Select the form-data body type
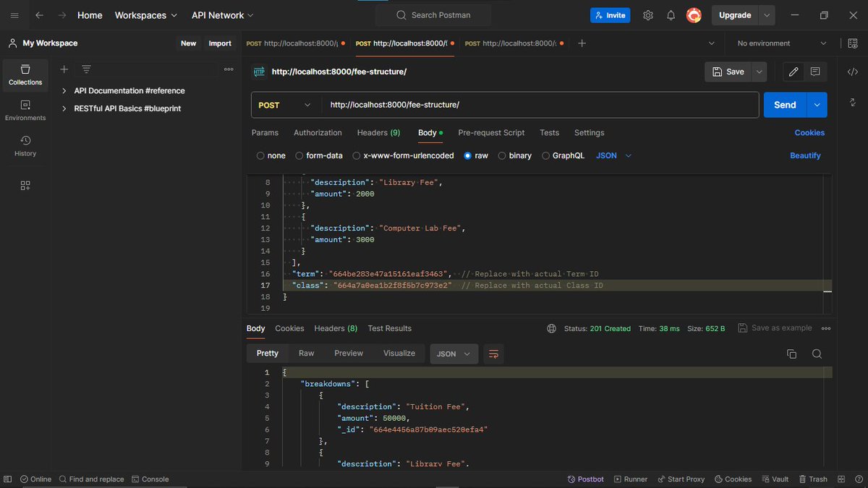The image size is (868, 488). 319,155
